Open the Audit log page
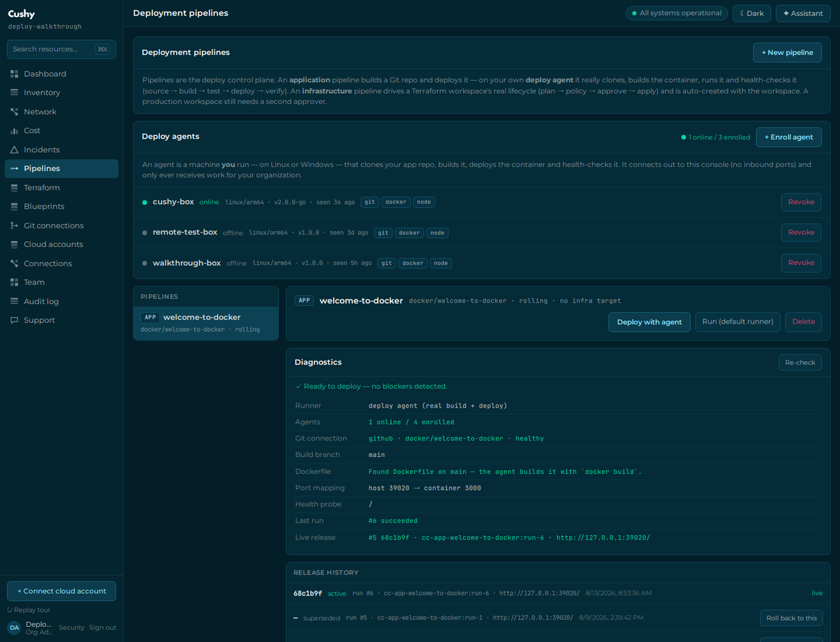The height and width of the screenshot is (642, 840). (x=62, y=301)
